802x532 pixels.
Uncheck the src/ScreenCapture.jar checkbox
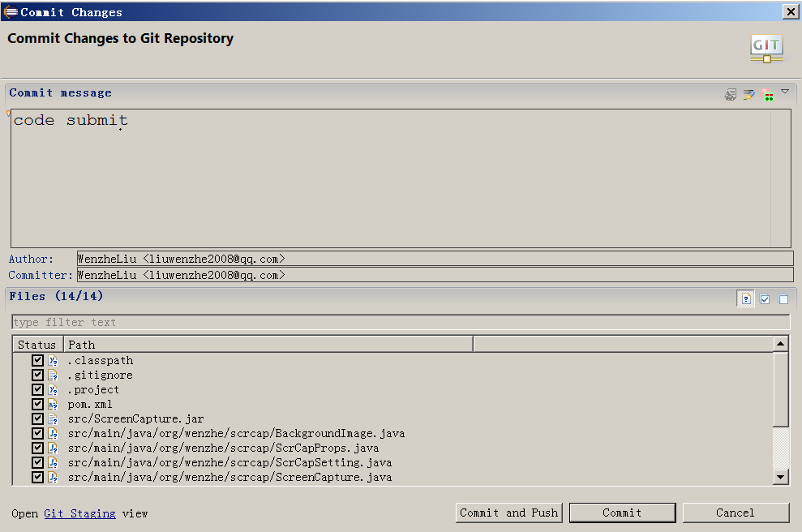37,418
